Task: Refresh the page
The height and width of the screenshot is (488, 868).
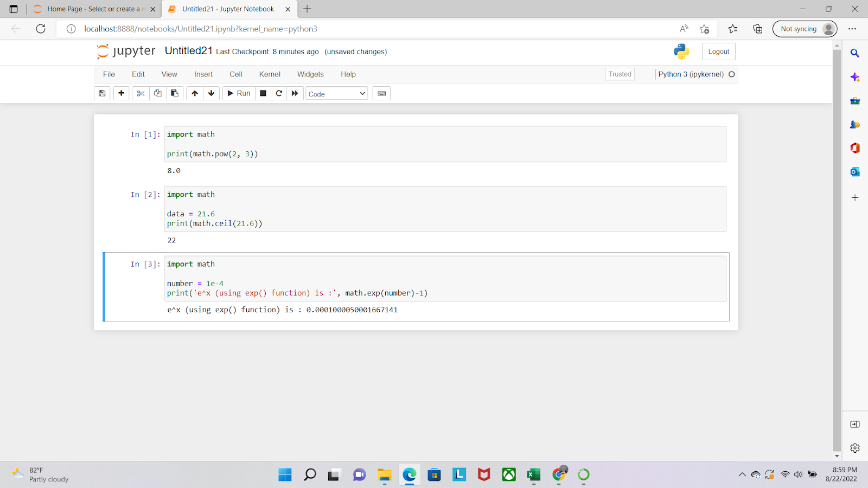Action: click(41, 29)
